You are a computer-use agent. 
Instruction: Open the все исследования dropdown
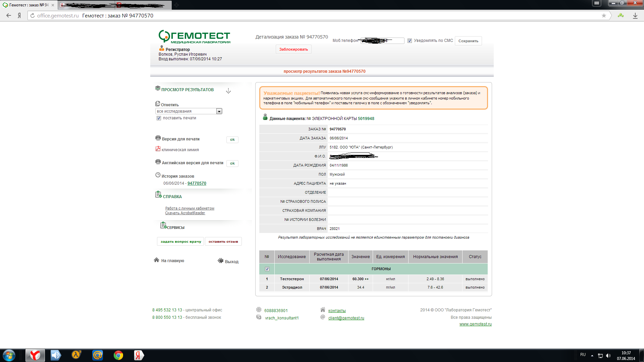click(x=219, y=111)
